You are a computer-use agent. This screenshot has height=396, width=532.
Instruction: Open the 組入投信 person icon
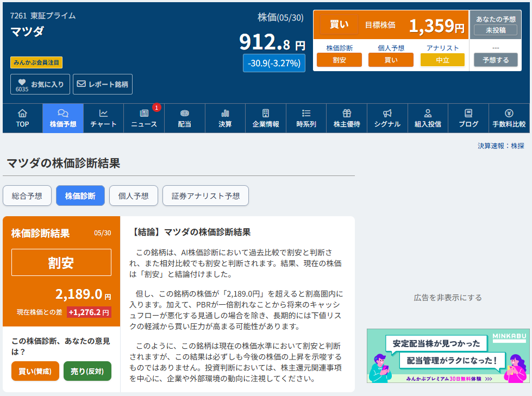tap(428, 113)
